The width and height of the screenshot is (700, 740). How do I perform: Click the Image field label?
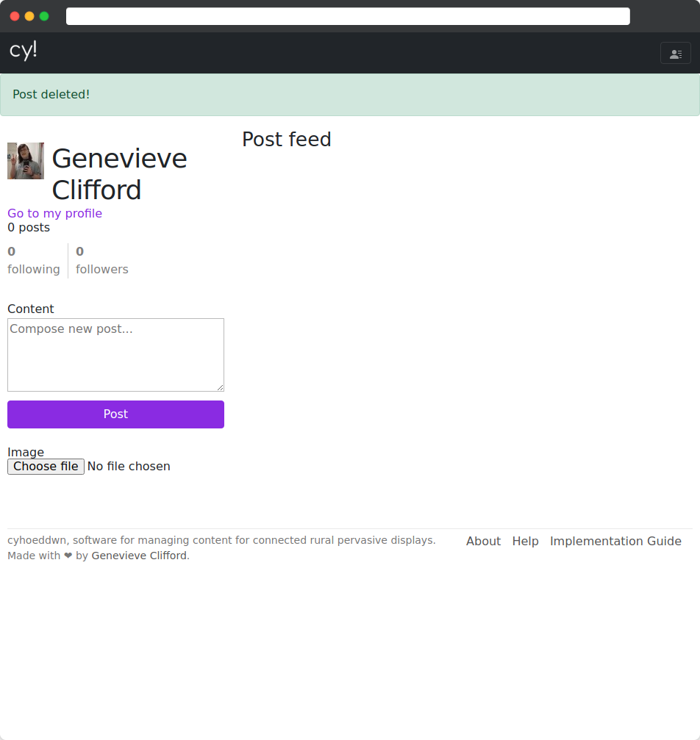(26, 452)
